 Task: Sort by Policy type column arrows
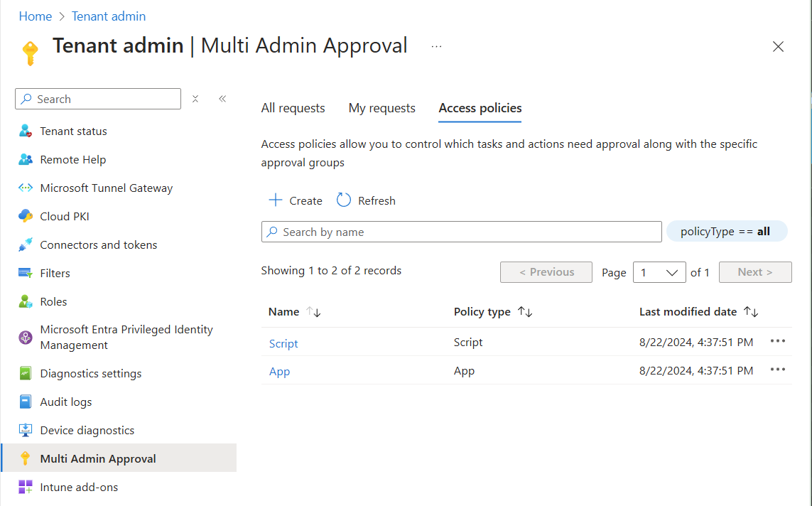tap(525, 312)
